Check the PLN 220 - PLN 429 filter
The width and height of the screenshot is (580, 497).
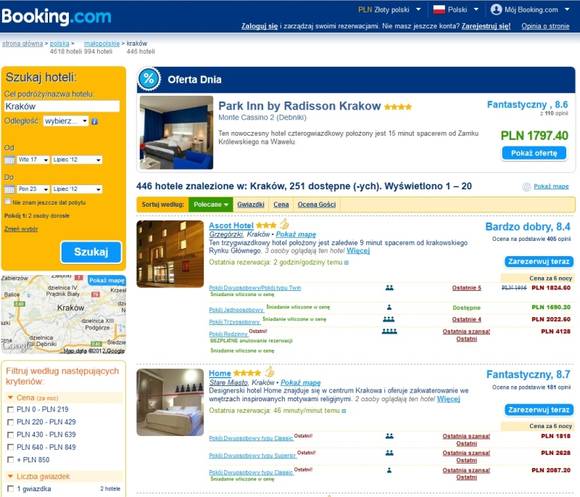coord(10,422)
